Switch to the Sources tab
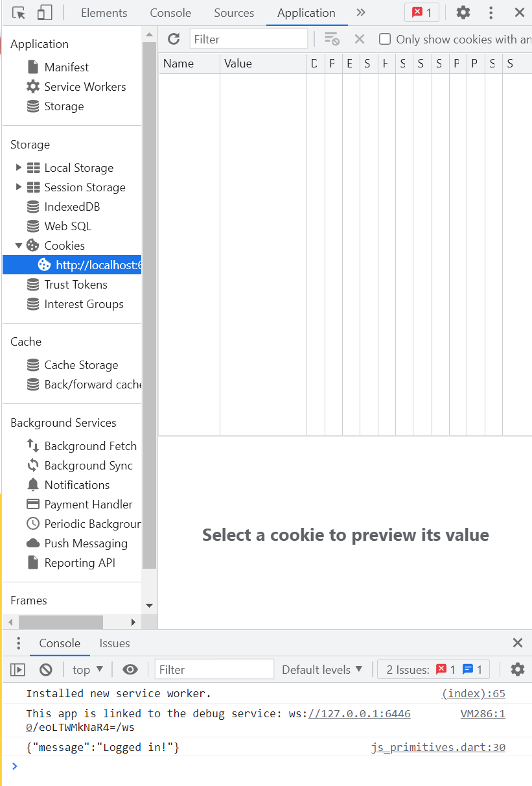Viewport: 532px width, 786px height. [234, 13]
